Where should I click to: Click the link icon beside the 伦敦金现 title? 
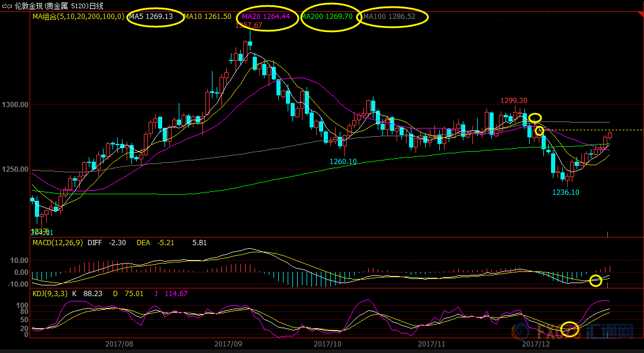tap(7, 6)
